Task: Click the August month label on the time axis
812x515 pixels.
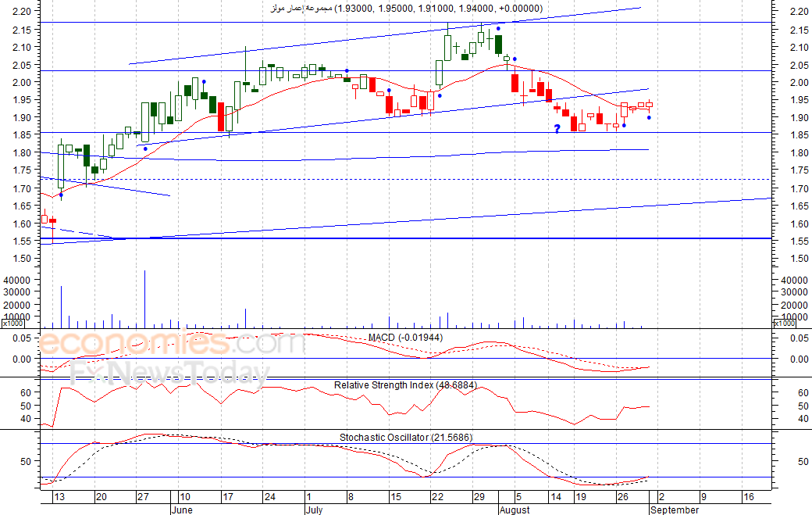Action: 515,510
